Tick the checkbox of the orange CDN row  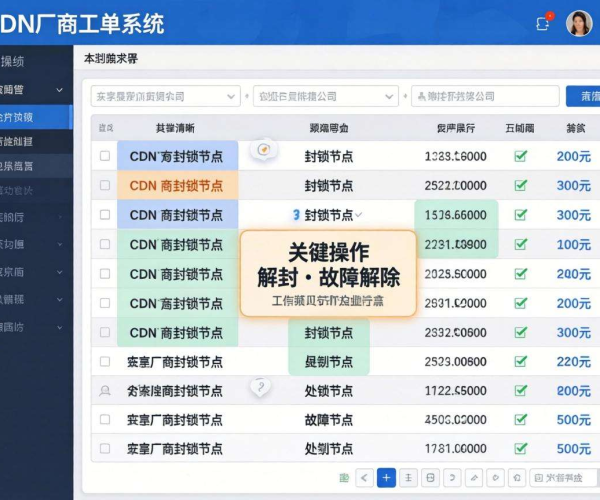tap(105, 185)
